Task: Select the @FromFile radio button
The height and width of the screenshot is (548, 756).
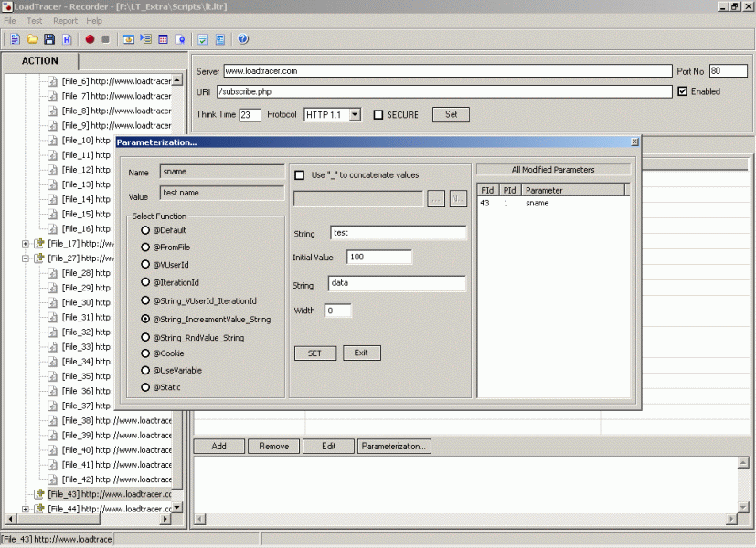Action: 145,248
